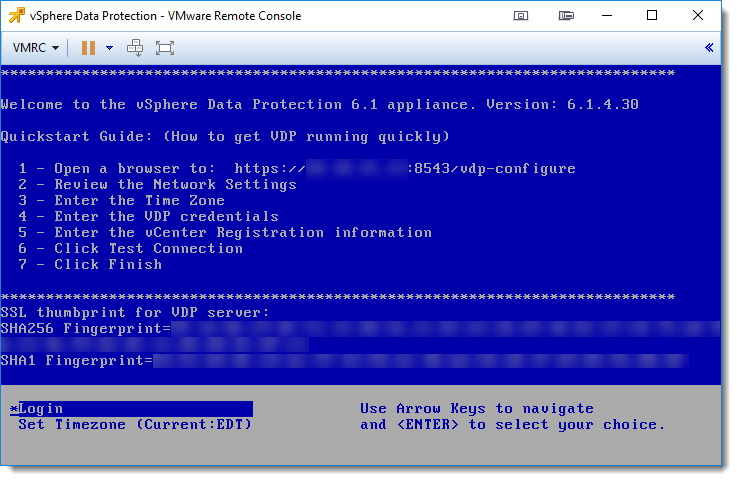Image resolution: width=737 pixels, height=481 pixels.
Task: Click 'SSL thumbprint for VDP server' line
Action: coord(135,312)
